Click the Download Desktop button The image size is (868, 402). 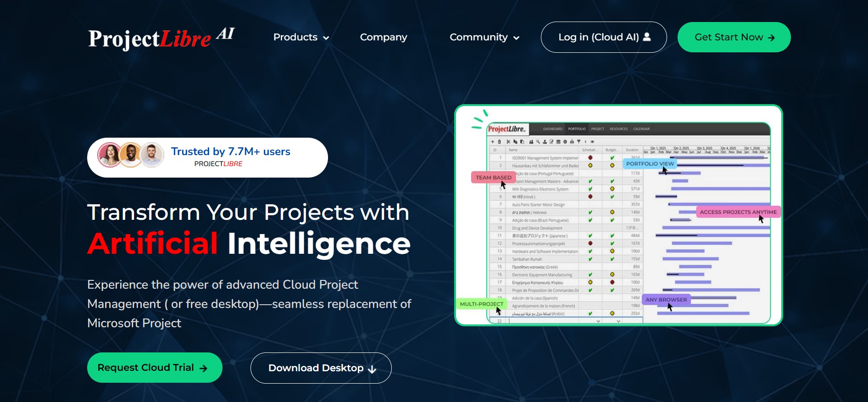[x=321, y=368]
